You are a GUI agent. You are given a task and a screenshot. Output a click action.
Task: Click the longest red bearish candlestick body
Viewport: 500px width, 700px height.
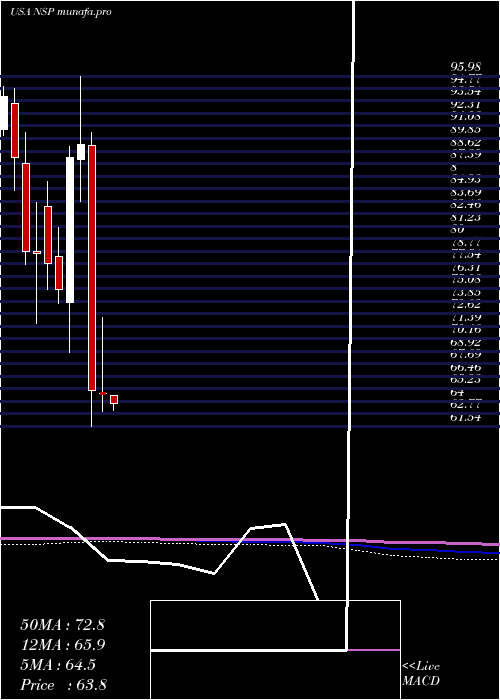(92, 268)
